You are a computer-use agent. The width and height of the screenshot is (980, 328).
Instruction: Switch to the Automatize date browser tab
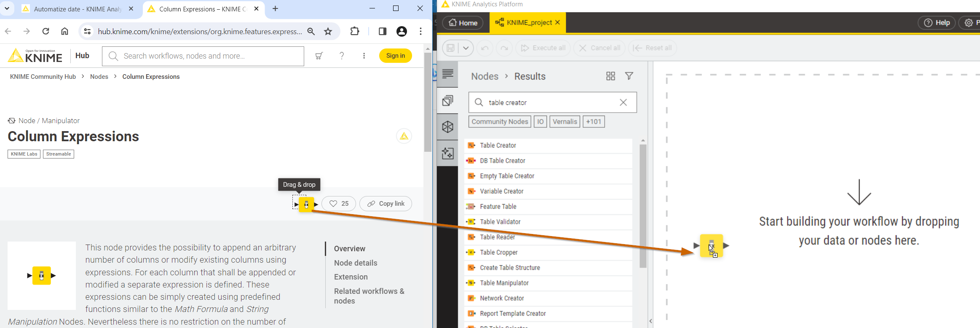click(x=78, y=9)
